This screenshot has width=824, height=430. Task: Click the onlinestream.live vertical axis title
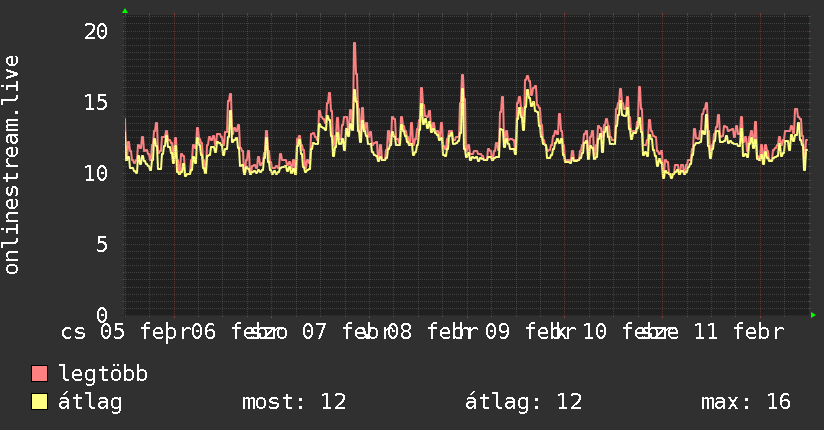[12, 165]
